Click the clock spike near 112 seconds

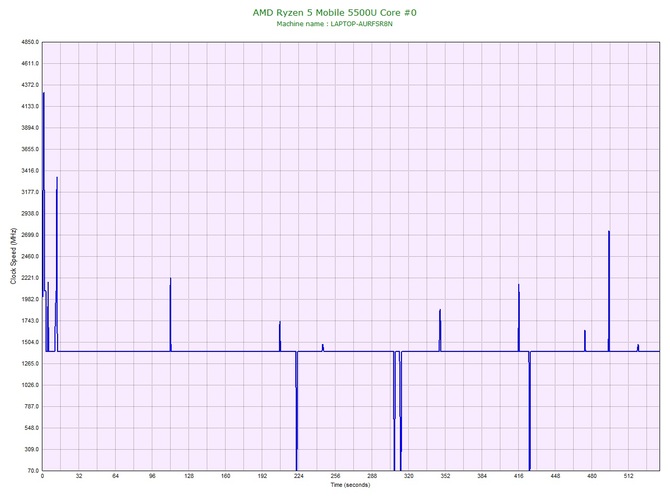[170, 315]
